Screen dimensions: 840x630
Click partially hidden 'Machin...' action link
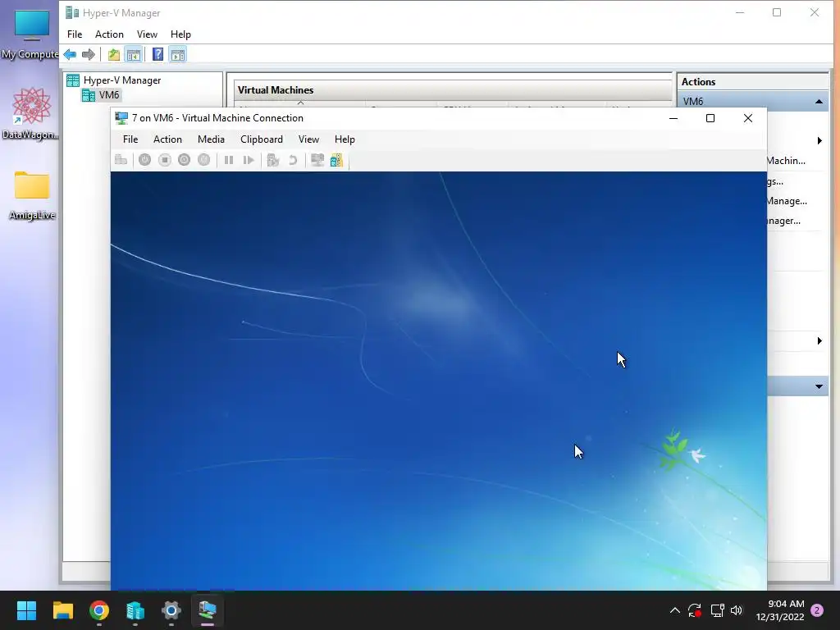click(786, 161)
